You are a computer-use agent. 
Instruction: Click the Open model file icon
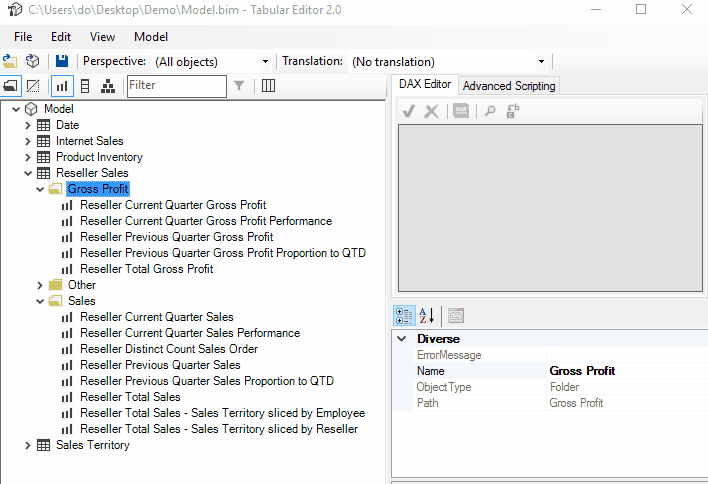click(10, 61)
